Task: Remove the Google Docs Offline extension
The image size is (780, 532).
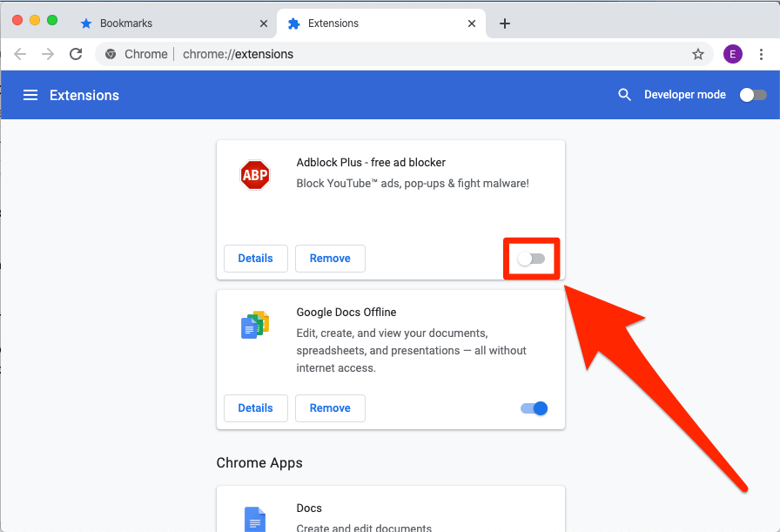Action: coord(330,408)
